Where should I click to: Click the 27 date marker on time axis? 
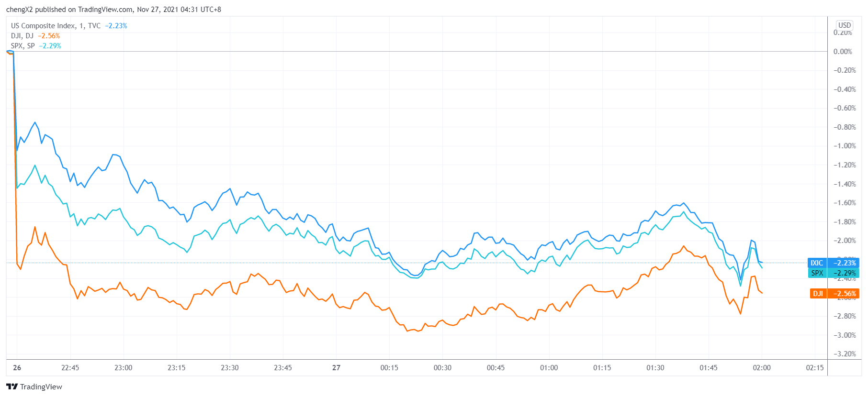[336, 367]
